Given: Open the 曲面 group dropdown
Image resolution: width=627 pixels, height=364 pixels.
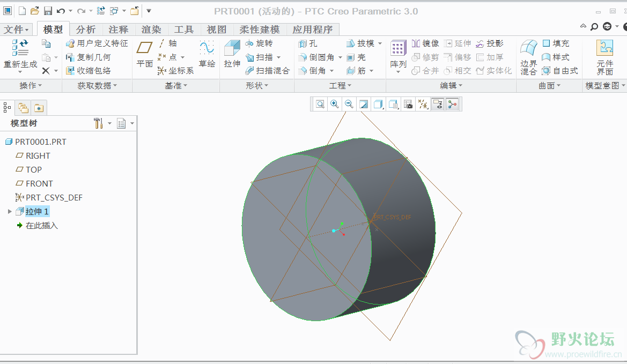Looking at the screenshot, I should (549, 86).
